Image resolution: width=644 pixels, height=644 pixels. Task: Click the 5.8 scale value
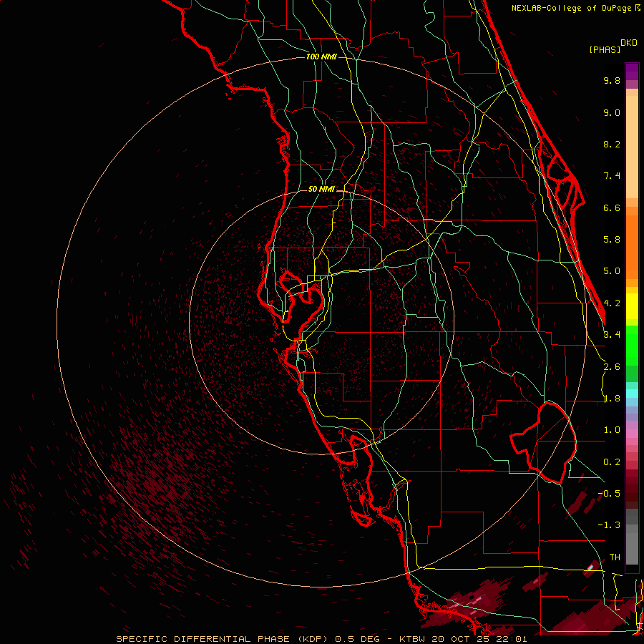[612, 240]
